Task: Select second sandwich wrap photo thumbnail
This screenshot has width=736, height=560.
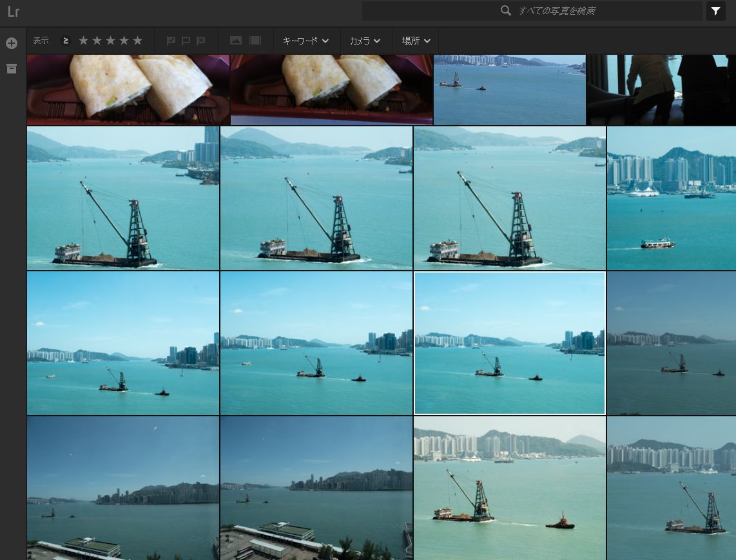Action: 332,90
